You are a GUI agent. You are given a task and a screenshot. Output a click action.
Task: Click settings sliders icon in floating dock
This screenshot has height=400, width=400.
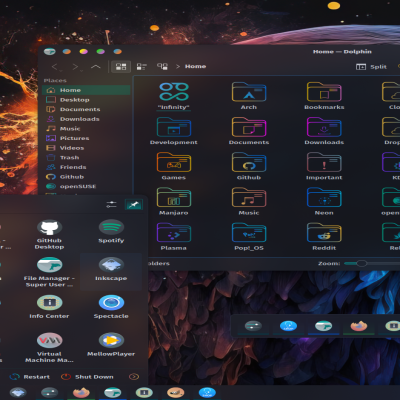pos(253,326)
